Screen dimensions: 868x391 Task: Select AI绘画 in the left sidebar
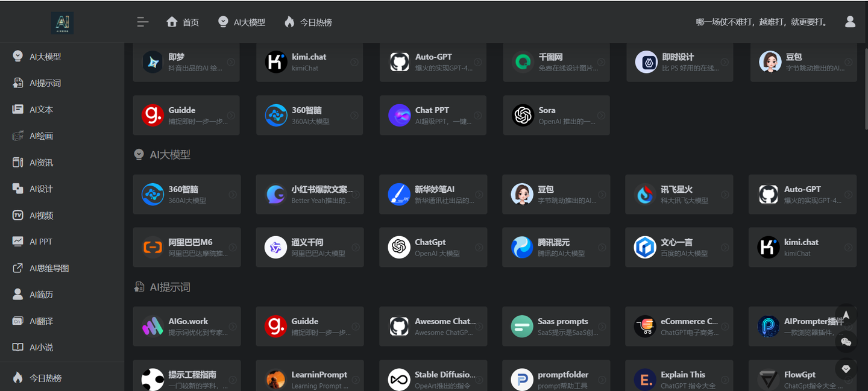42,136
